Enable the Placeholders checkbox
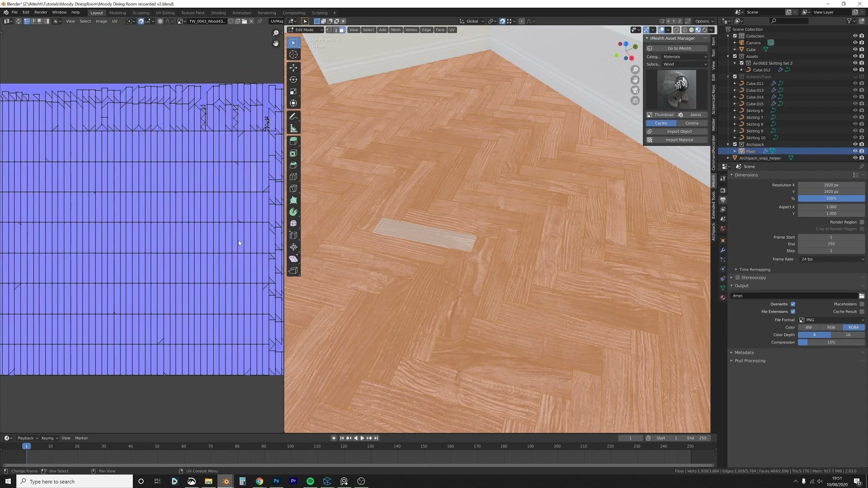868x488 pixels. [862, 304]
